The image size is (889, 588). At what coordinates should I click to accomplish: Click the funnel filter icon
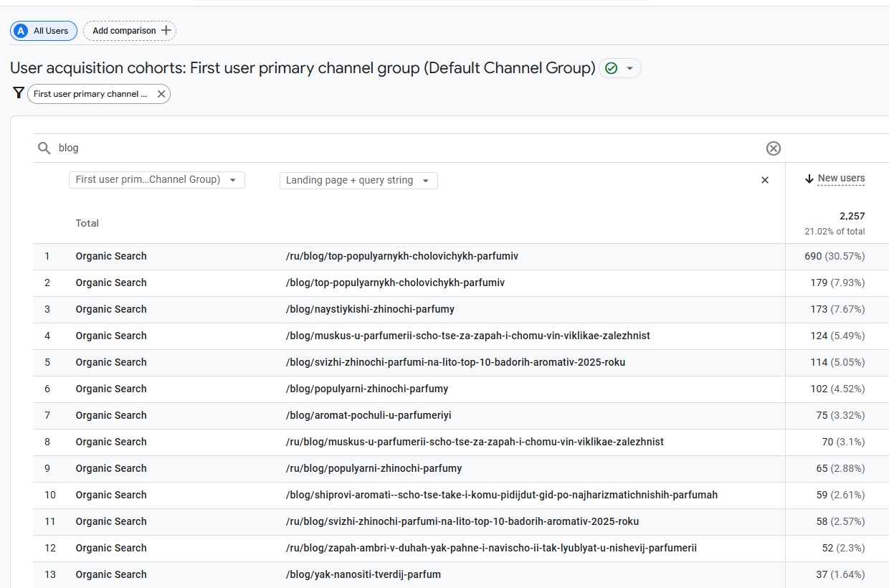point(19,93)
